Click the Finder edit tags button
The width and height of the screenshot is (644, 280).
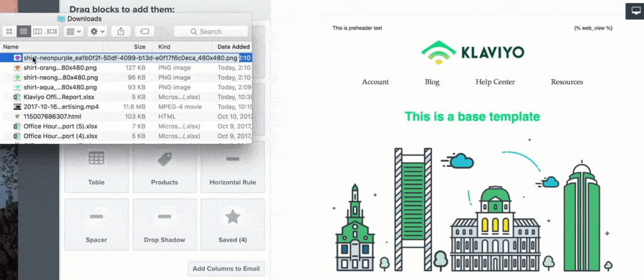pyautogui.click(x=144, y=31)
